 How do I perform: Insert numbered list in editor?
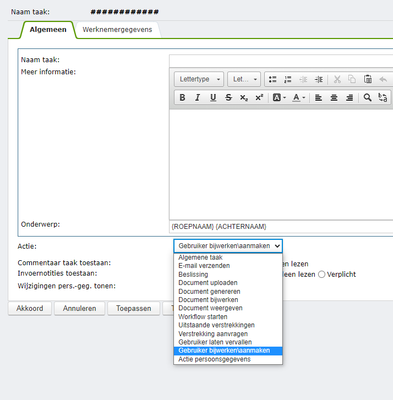pos(288,79)
